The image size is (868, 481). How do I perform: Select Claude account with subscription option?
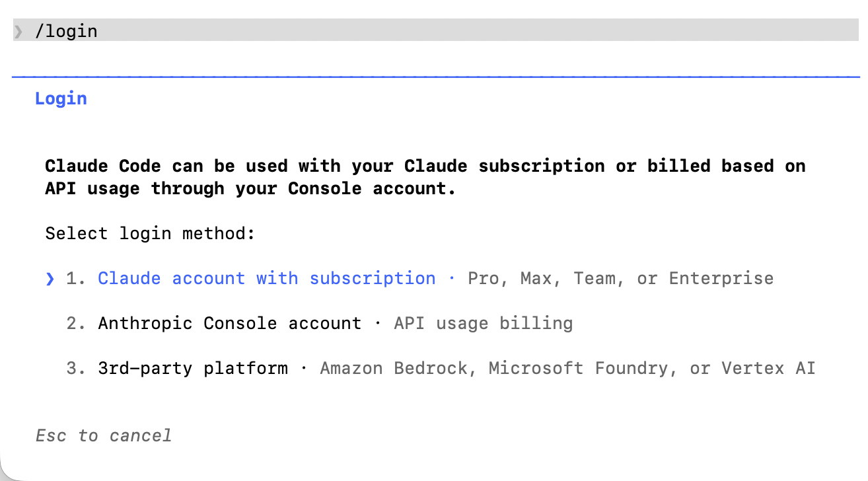tap(266, 278)
